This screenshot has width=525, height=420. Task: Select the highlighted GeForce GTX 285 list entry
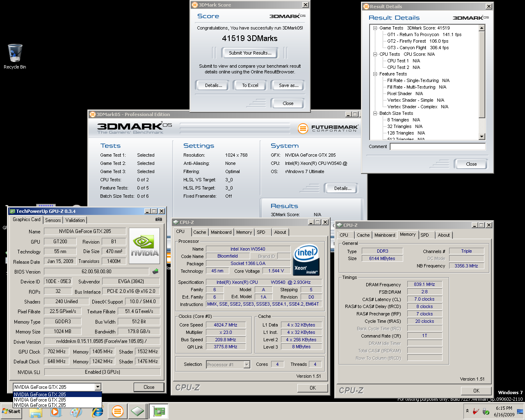pyautogui.click(x=57, y=395)
